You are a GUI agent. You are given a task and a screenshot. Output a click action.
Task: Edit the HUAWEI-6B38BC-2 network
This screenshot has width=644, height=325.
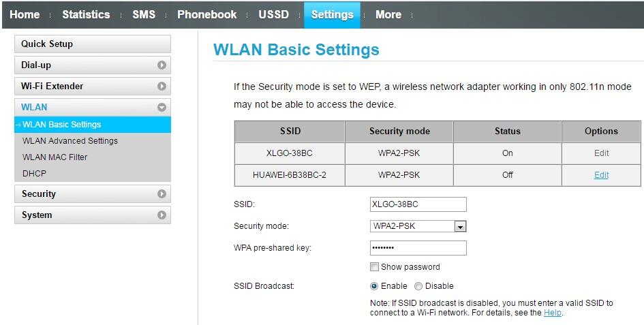[x=601, y=175]
